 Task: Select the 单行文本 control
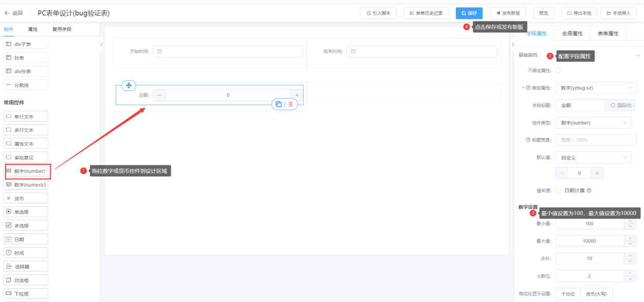(x=26, y=116)
